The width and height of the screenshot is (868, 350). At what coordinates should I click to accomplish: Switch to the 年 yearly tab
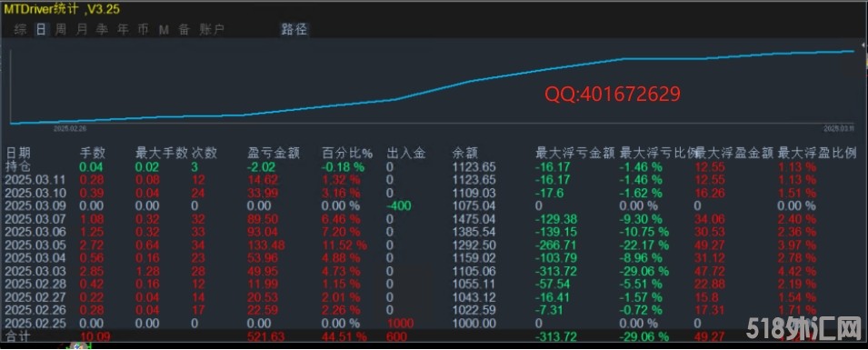[x=123, y=30]
